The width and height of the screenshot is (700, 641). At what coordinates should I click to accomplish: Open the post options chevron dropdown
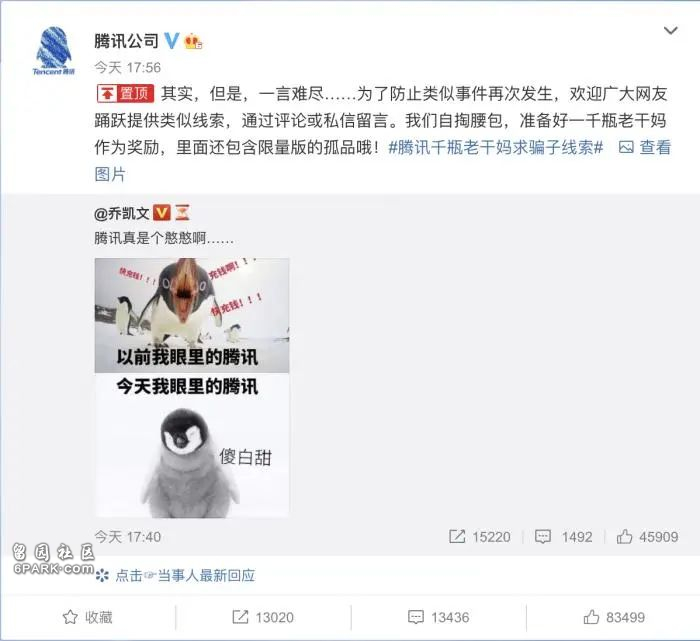[671, 31]
